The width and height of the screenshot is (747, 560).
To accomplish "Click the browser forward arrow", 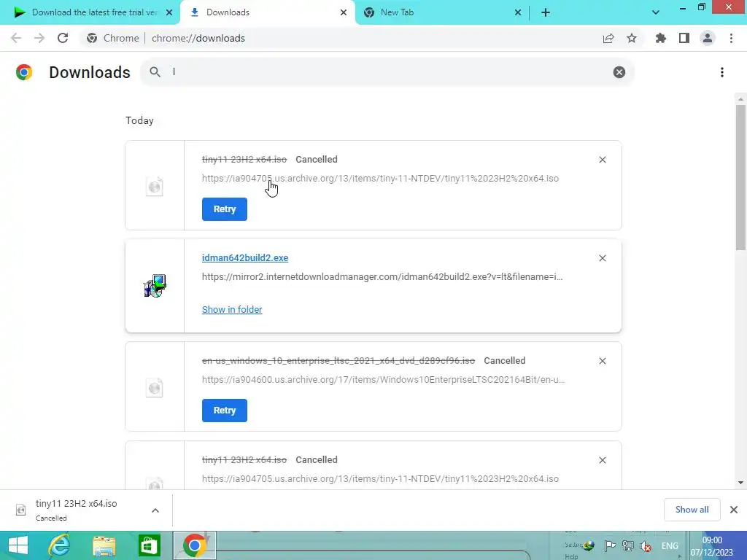I will 39,38.
